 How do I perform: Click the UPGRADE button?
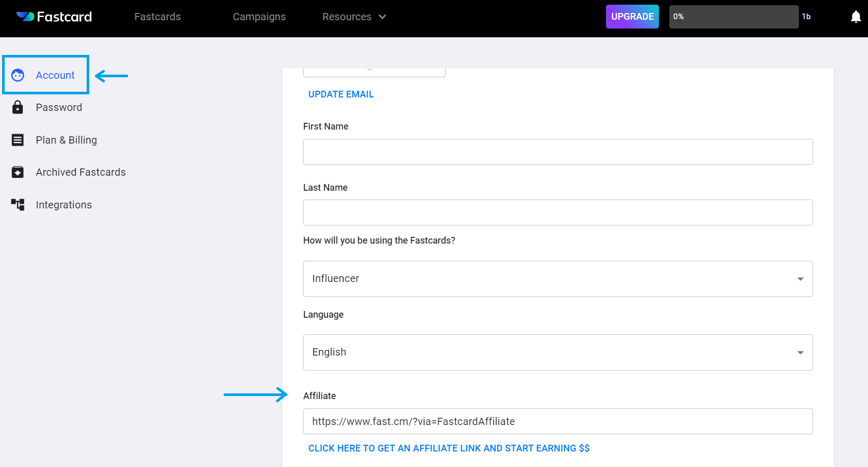point(632,17)
